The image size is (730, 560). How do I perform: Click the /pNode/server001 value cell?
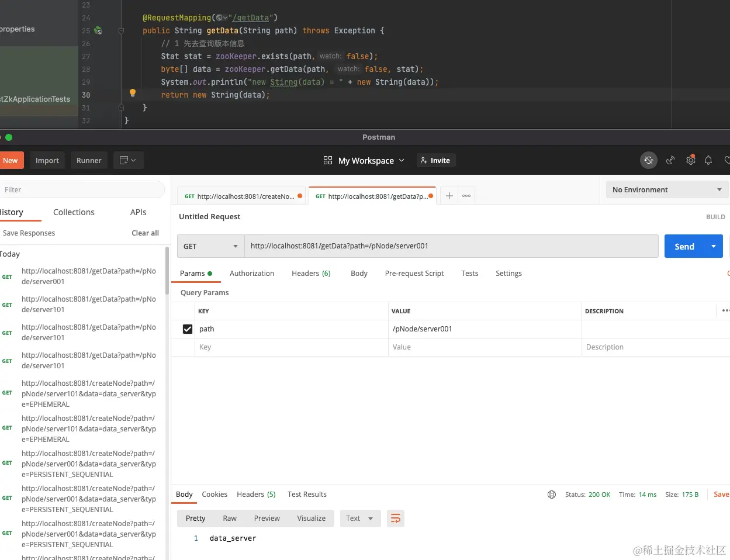[x=485, y=329]
